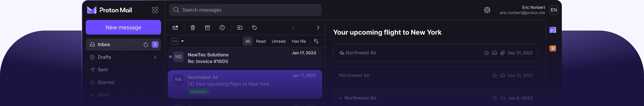The image size is (644, 106).
Task: Archive the message using the archive icon
Action: click(x=207, y=28)
